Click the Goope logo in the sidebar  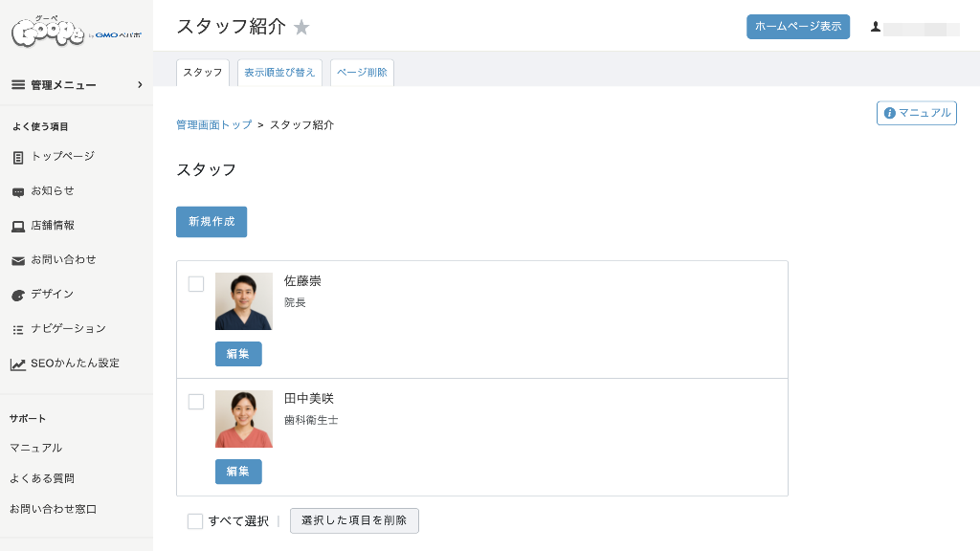pyautogui.click(x=76, y=33)
